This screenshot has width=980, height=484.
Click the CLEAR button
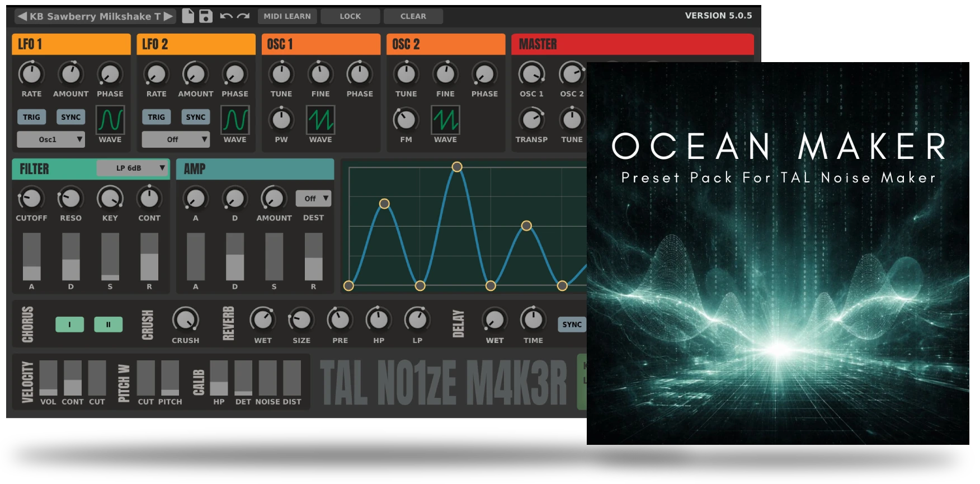[x=413, y=16]
